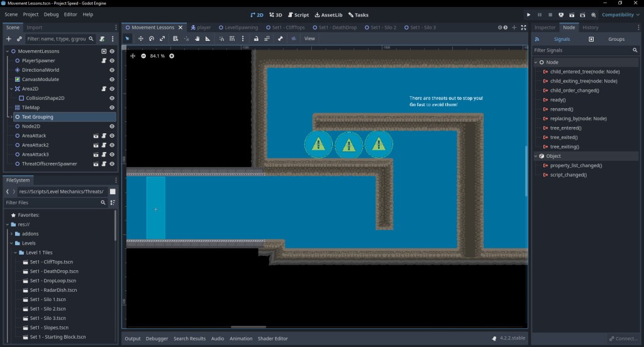Switch to the Script workspace
This screenshot has width=644, height=347.
tap(298, 14)
